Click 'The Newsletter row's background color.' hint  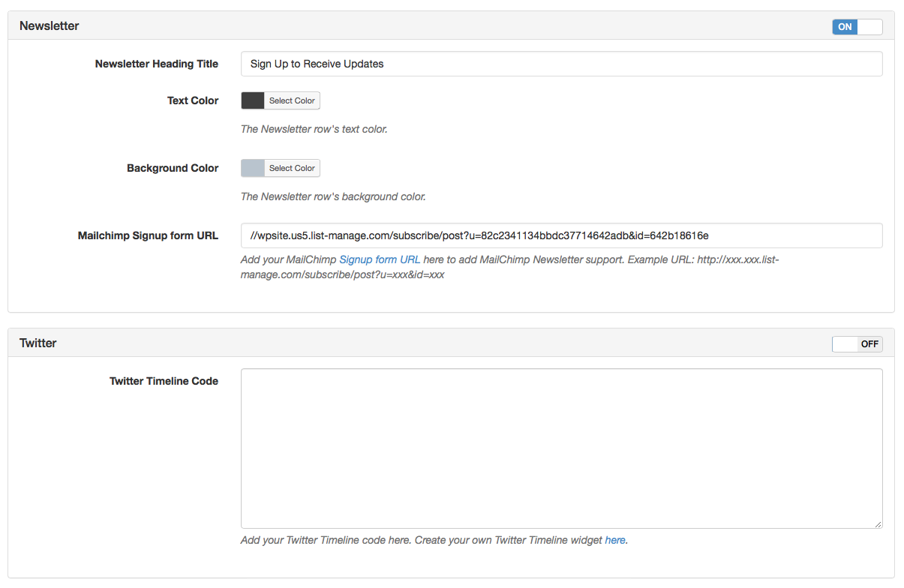pyautogui.click(x=333, y=196)
